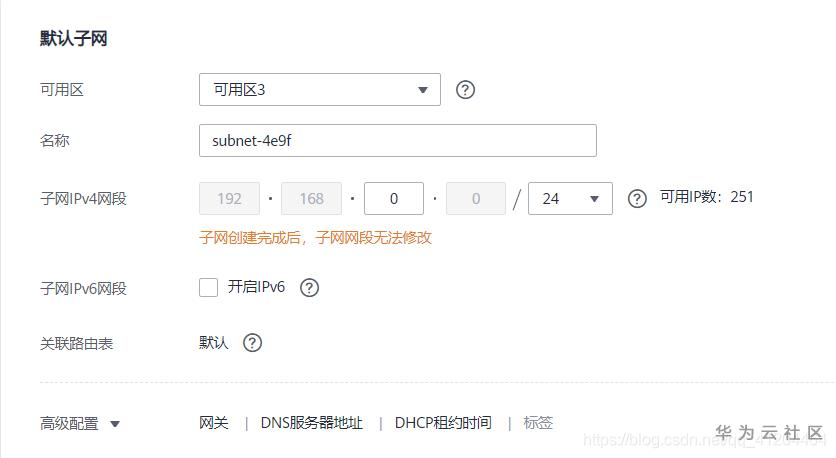Click the help icon beside 开启IPv6
This screenshot has height=458, width=836.
tap(309, 288)
